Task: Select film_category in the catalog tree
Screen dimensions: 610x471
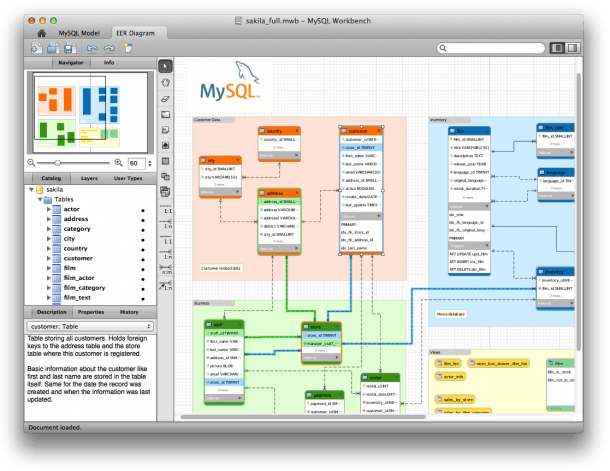Action: [x=84, y=288]
